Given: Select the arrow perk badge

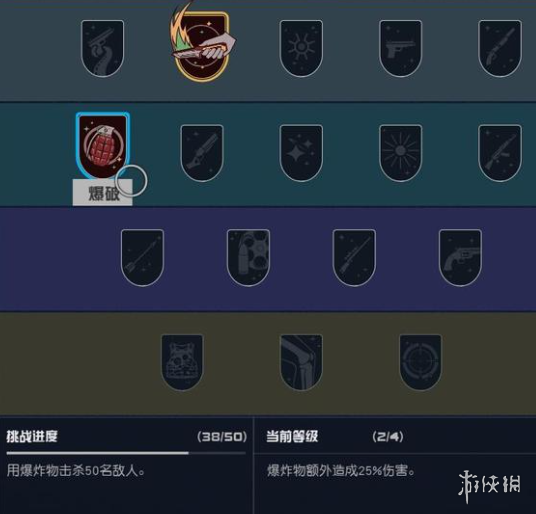Looking at the screenshot, I should coord(143,258).
